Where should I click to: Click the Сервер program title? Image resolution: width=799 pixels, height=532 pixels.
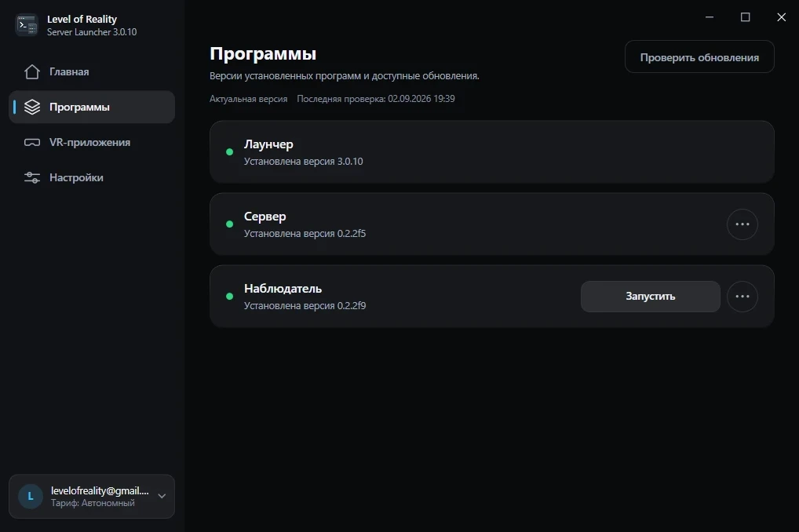point(265,217)
